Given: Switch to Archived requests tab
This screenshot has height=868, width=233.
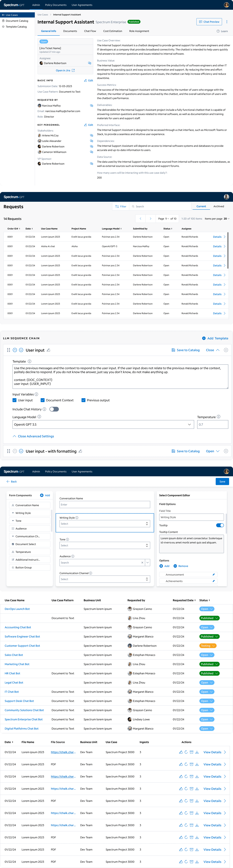Looking at the screenshot, I should point(219,207).
